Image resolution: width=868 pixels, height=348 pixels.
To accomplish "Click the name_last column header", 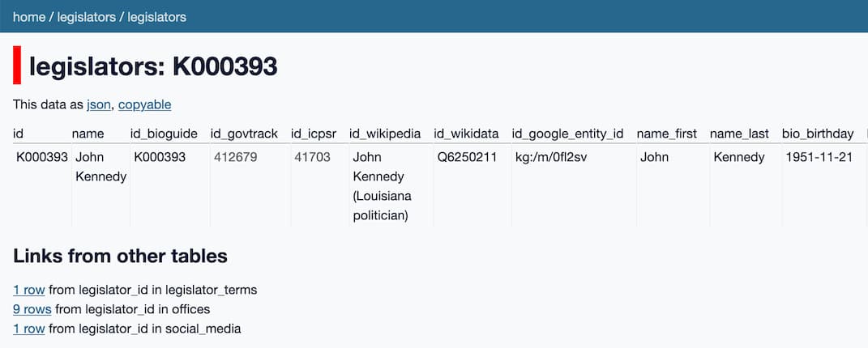I will click(739, 133).
